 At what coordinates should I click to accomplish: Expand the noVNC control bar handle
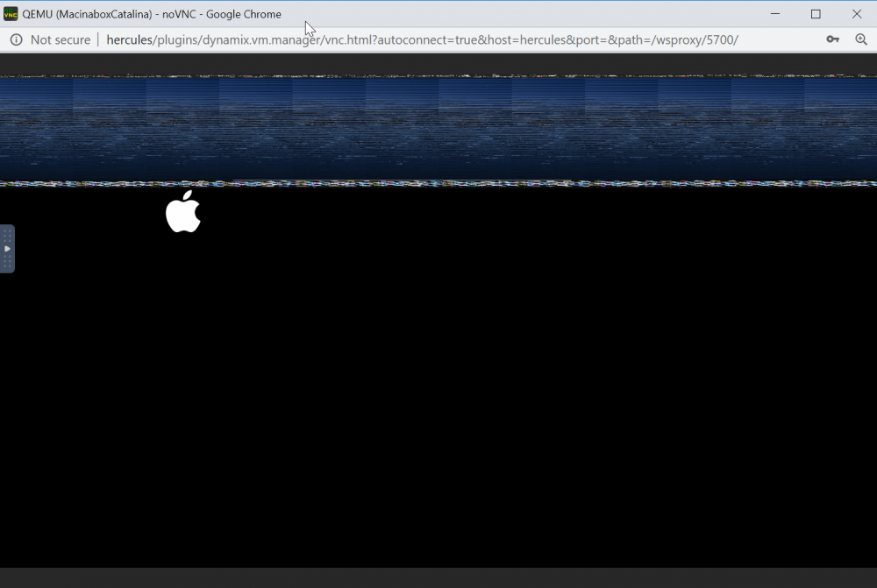7,249
